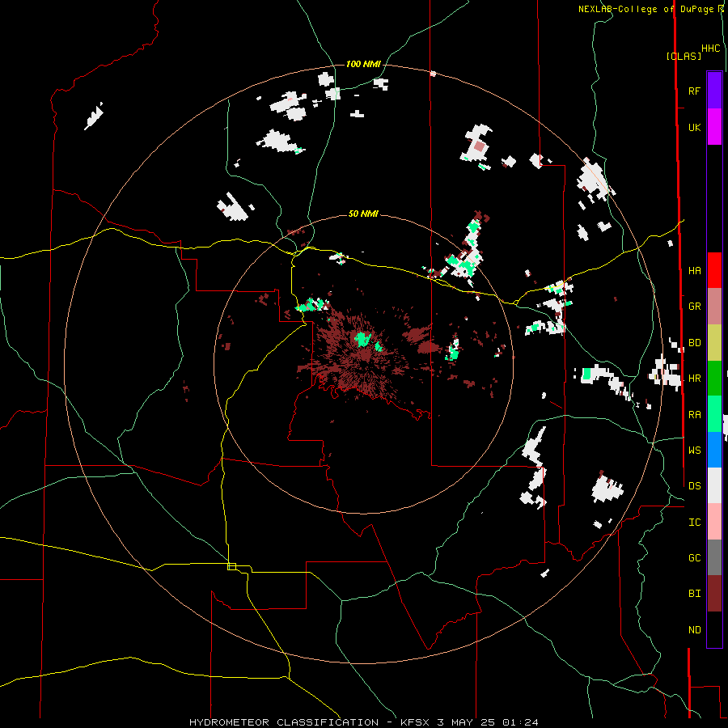728x728 pixels.
Task: Click the HR legend label
Action: pyautogui.click(x=694, y=379)
